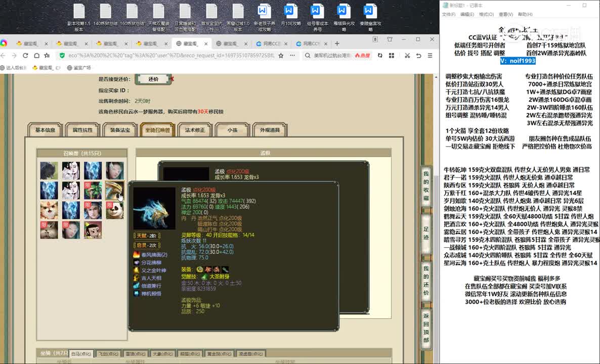Open a new browser tab with plus

pyautogui.click(x=337, y=43)
